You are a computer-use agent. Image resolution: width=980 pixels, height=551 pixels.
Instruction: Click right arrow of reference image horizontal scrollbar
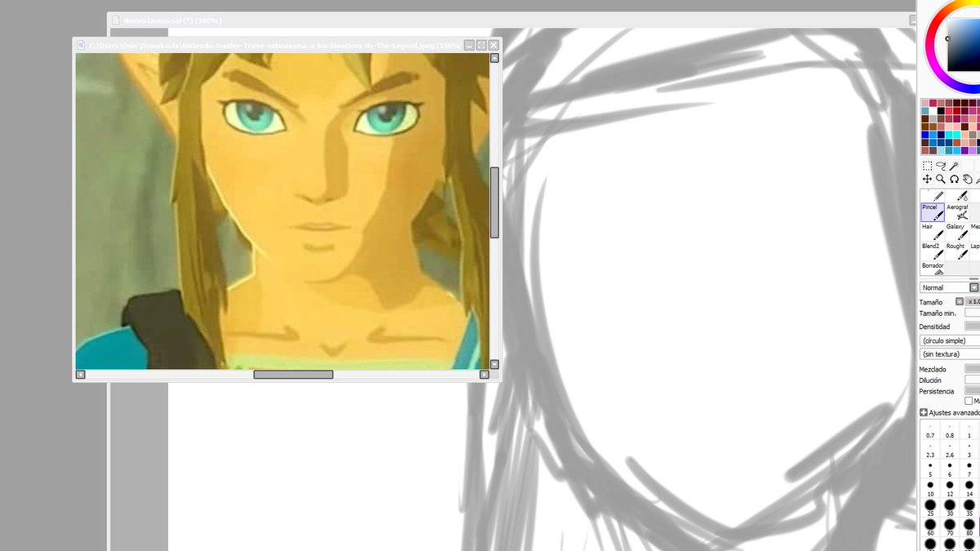coord(484,375)
